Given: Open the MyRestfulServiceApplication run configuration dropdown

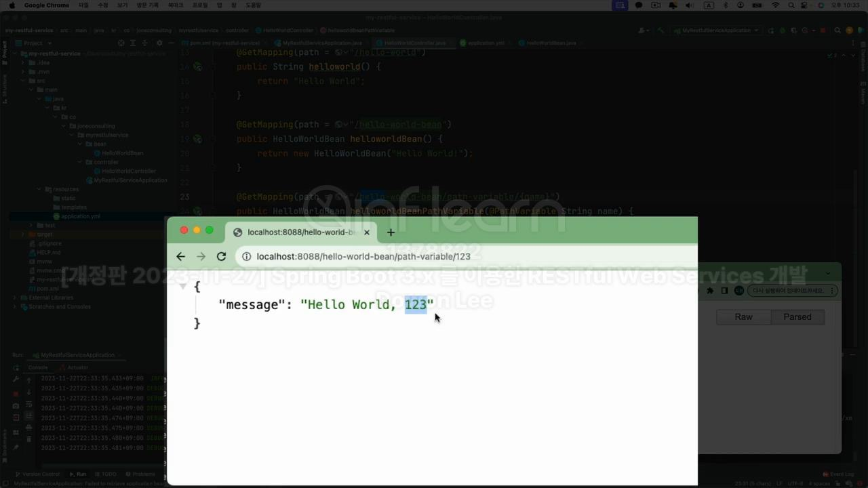Looking at the screenshot, I should 717,30.
